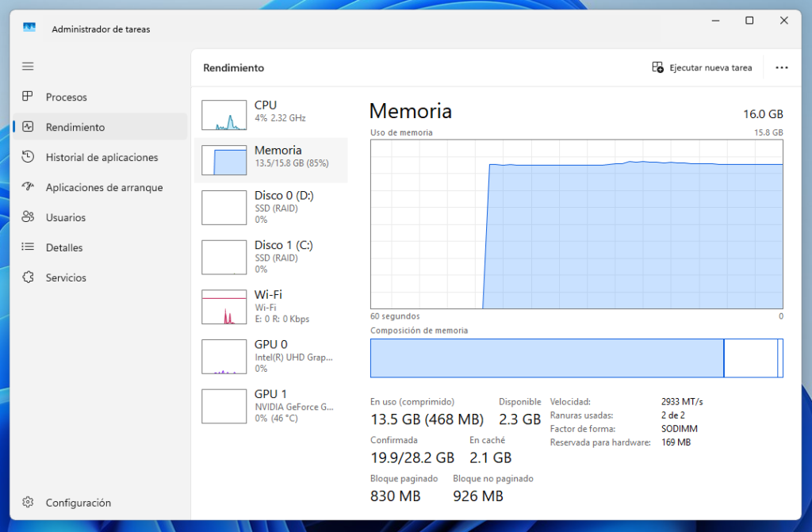
Task: Click the 19.9/28.2 GB Confirmada value
Action: 412,457
